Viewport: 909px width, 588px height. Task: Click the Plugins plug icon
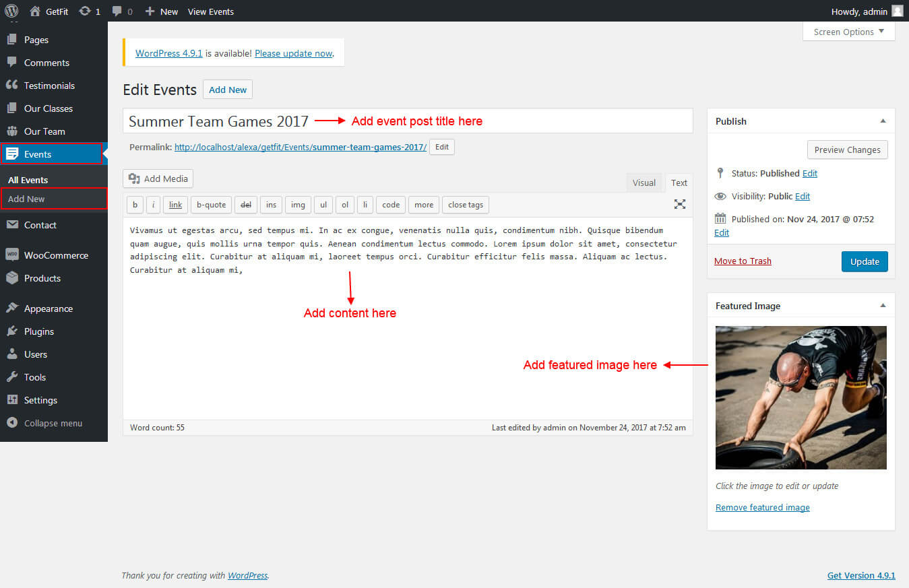11,331
